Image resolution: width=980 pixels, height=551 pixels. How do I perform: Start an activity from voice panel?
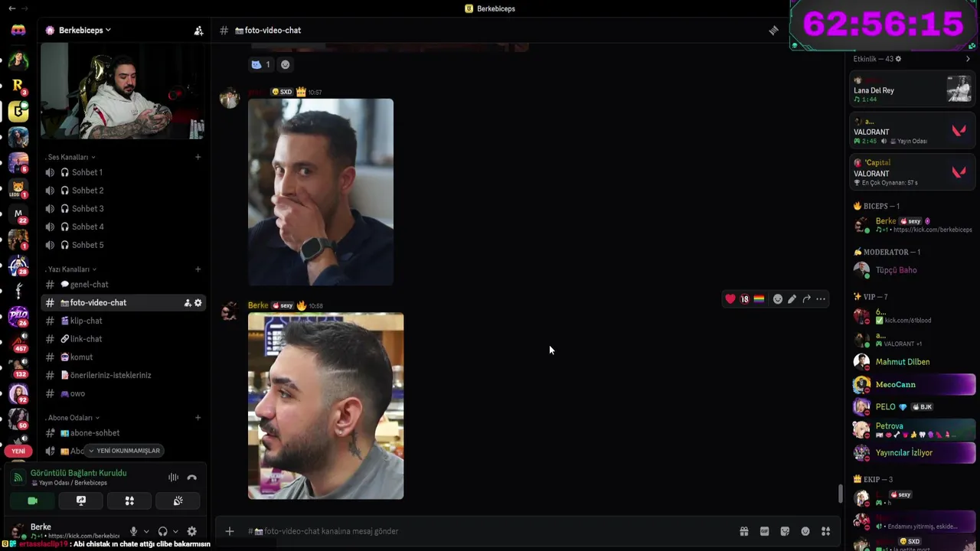point(129,500)
